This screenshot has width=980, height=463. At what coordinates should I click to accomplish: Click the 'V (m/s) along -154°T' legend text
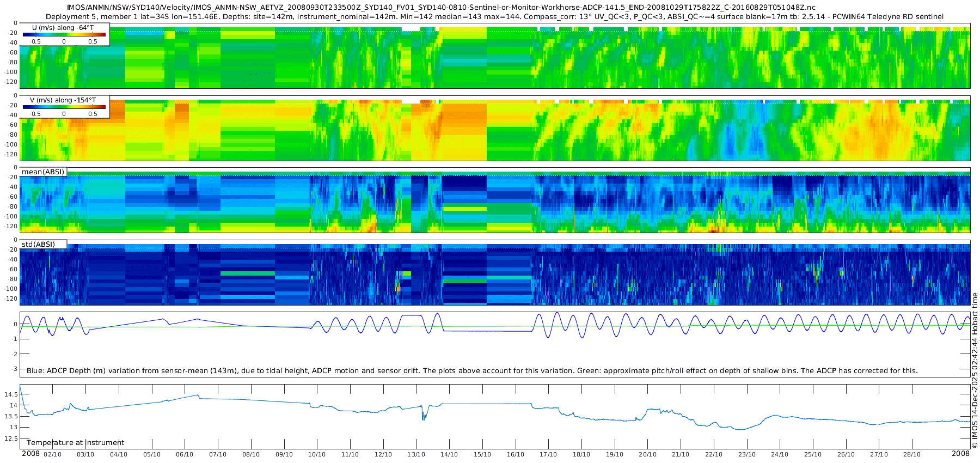pos(63,100)
